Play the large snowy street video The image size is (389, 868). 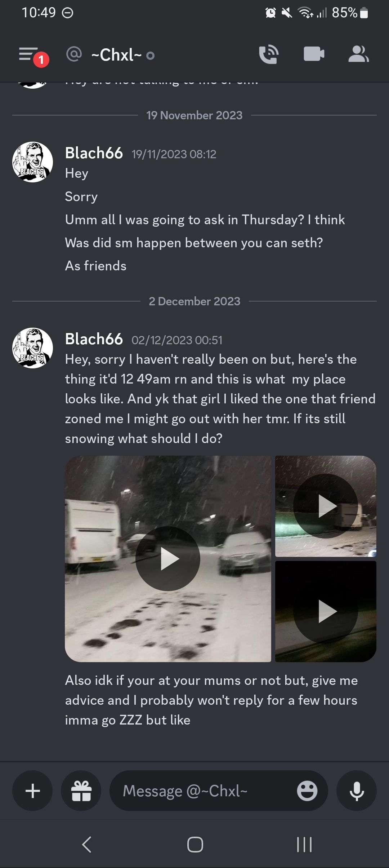(168, 559)
